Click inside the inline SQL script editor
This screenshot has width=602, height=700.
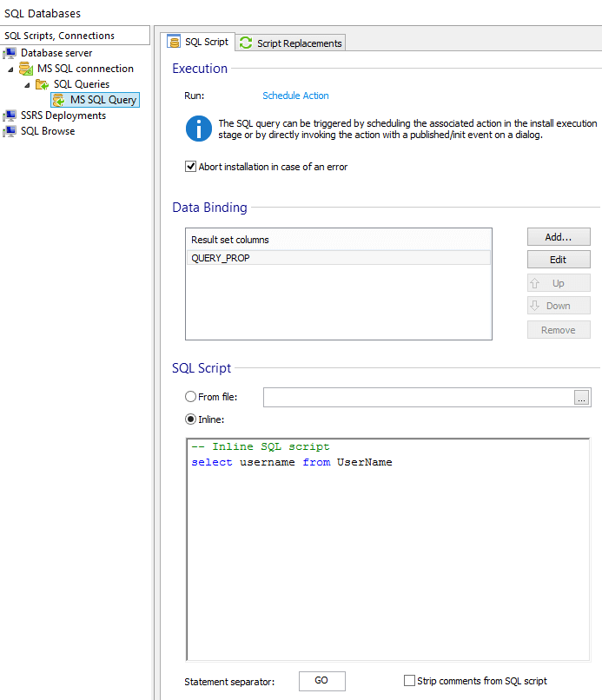coord(388,549)
